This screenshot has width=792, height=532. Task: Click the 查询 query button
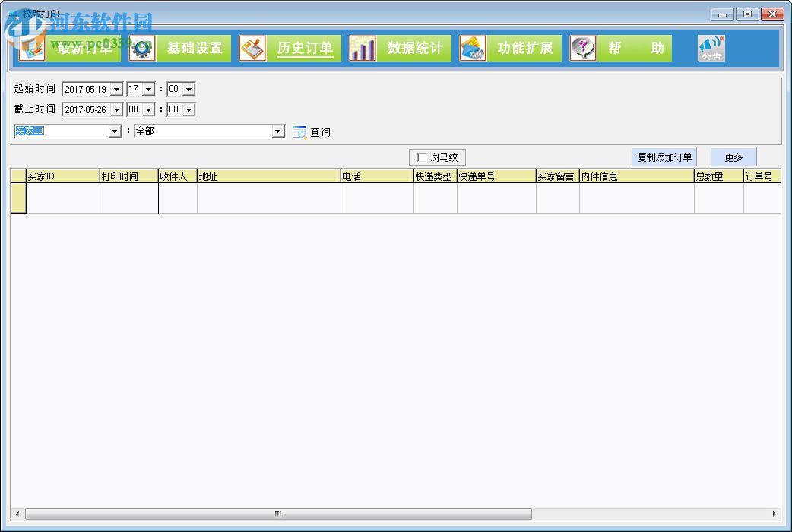tap(312, 132)
